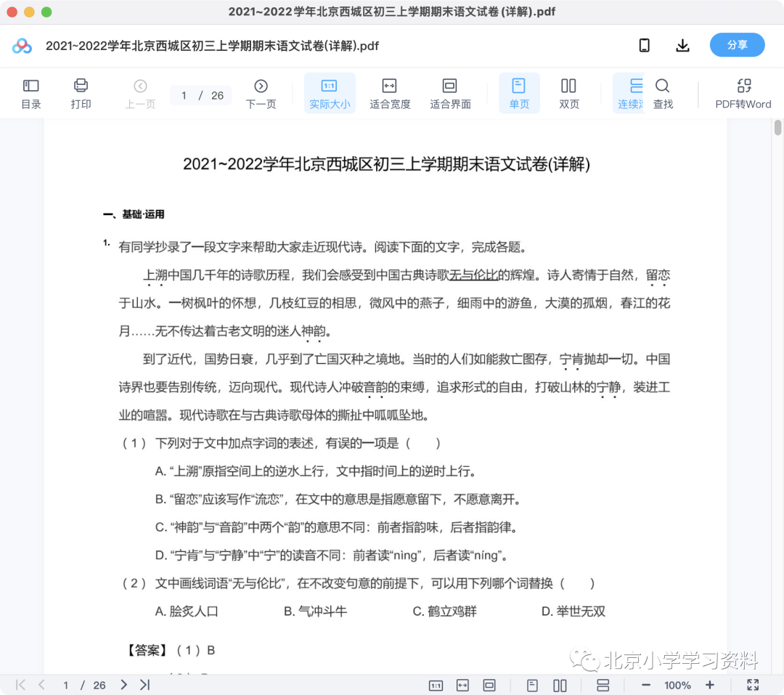Select 实际大小 actual size view
This screenshot has height=695, width=784.
tap(330, 94)
